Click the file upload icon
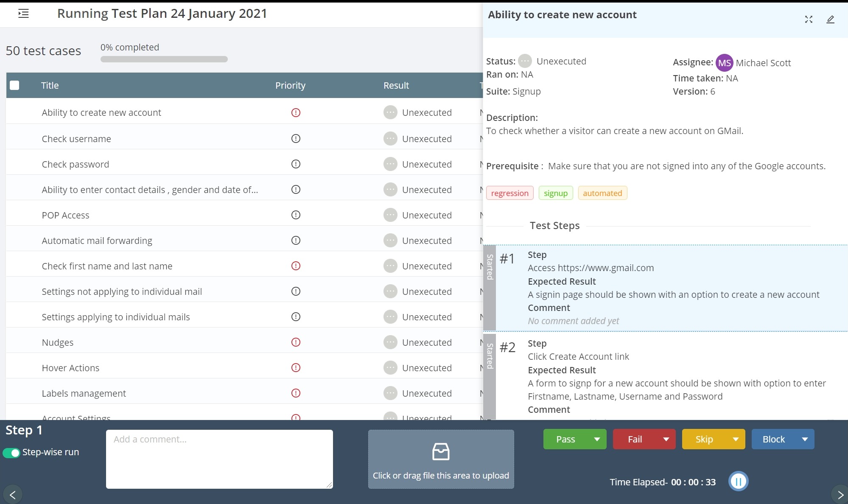The image size is (848, 504). tap(441, 451)
